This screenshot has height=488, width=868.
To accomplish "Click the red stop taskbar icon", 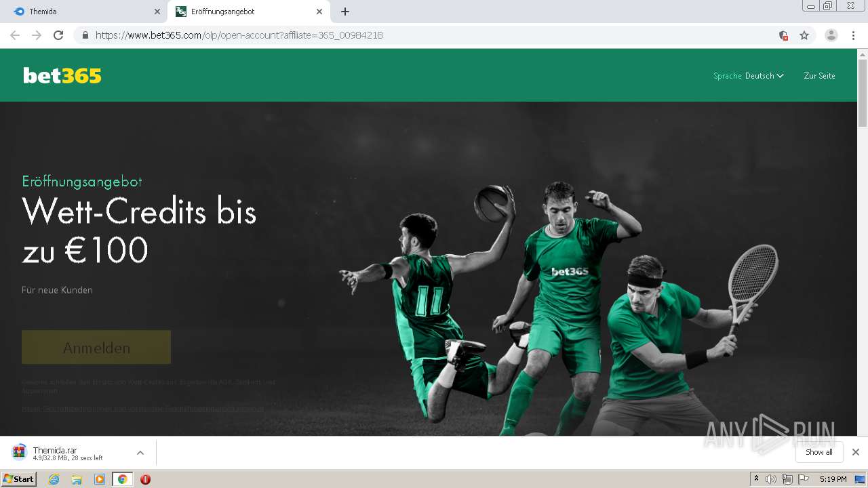I will tap(145, 479).
